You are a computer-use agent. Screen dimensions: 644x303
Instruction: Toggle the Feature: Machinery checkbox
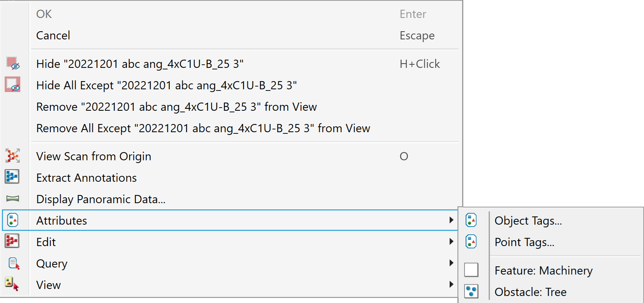471,270
